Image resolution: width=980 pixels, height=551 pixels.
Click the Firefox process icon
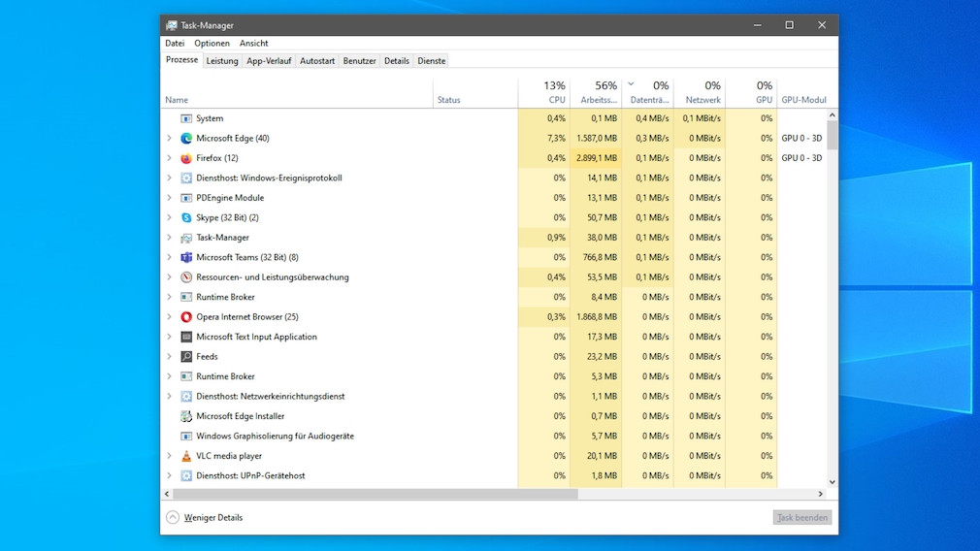click(186, 158)
